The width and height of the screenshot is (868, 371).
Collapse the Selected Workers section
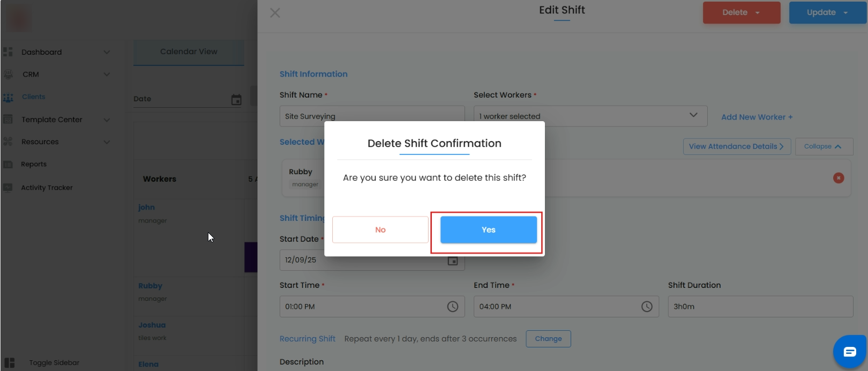(824, 146)
